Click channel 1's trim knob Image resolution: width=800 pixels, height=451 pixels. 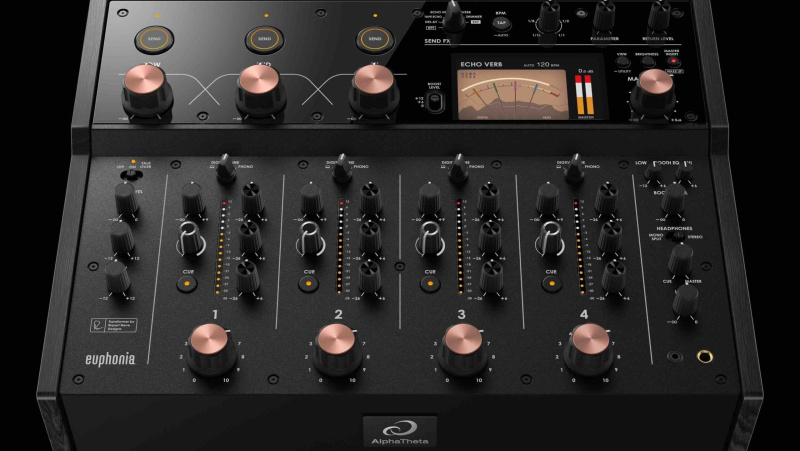193,199
